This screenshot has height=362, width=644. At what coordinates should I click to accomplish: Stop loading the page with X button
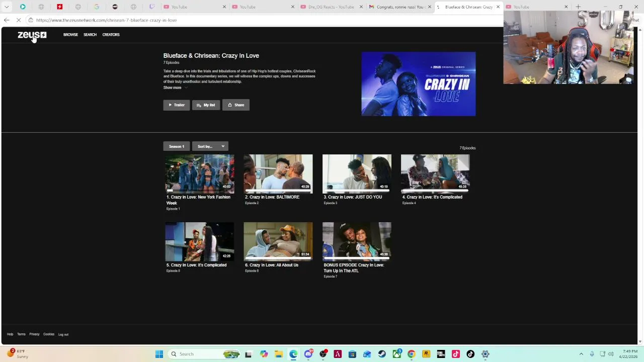(x=19, y=20)
